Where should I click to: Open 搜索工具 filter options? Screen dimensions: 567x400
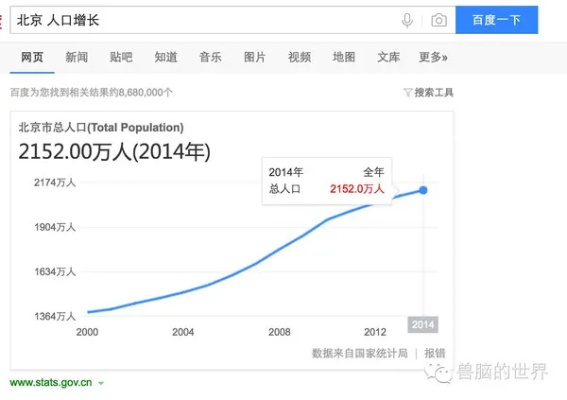point(434,93)
